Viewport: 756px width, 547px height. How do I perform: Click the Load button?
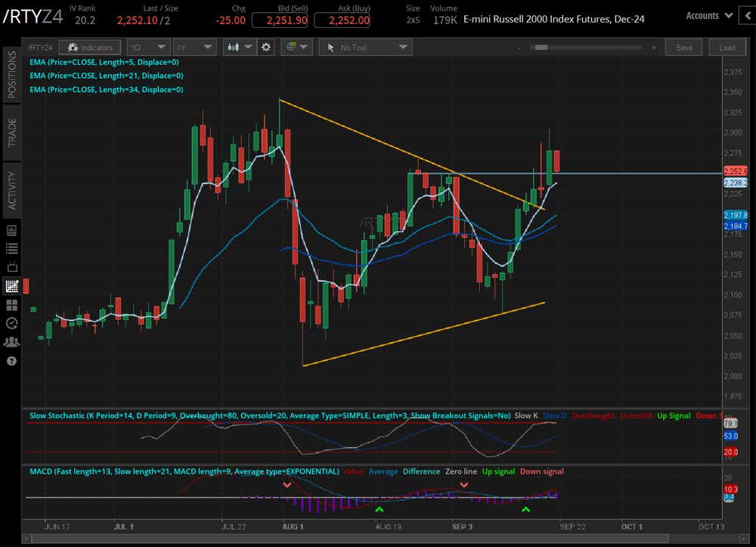pyautogui.click(x=727, y=47)
